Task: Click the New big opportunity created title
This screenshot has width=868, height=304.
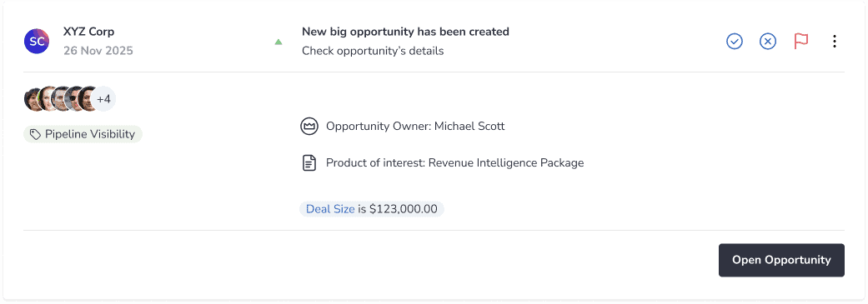Action: pyautogui.click(x=405, y=32)
